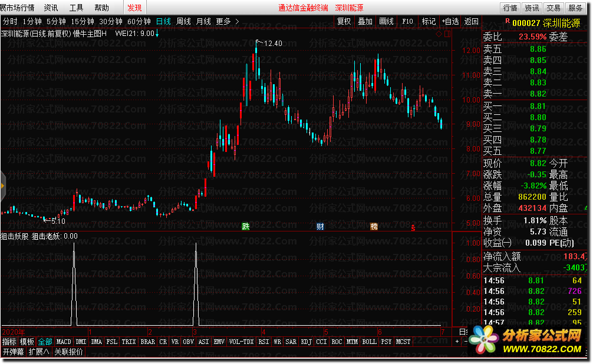The image size is (593, 364).
Task: Open the 复权 option
Action: (344, 22)
